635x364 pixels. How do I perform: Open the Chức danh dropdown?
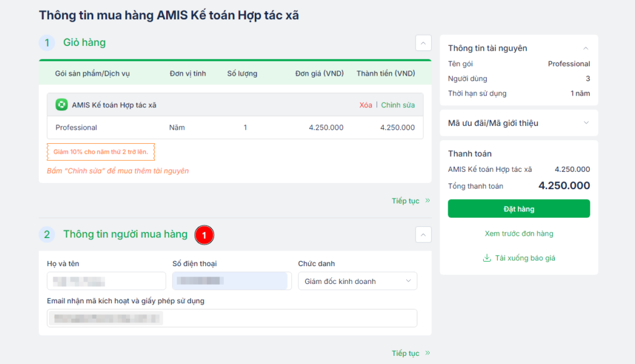coord(358,281)
